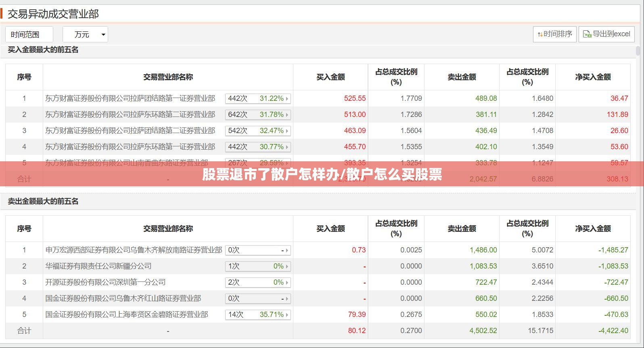Export table via 导出到excel button
This screenshot has height=348, width=644.
click(606, 34)
